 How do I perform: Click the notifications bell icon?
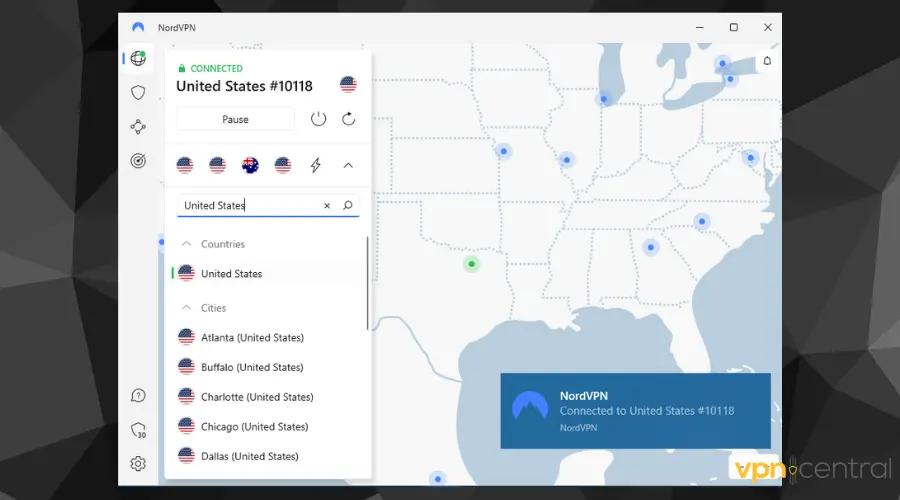pos(767,61)
